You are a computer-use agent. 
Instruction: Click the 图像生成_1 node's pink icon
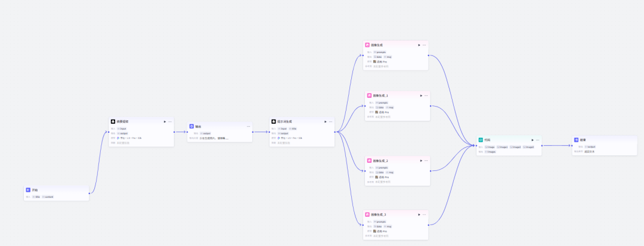point(369,95)
